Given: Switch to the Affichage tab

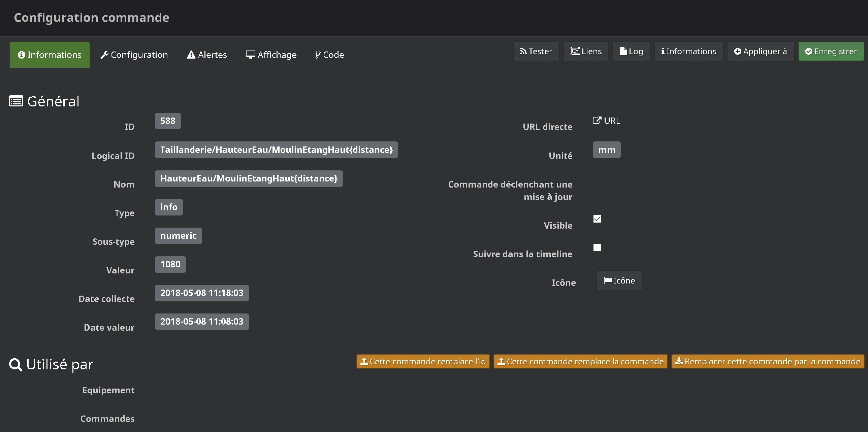Looking at the screenshot, I should pyautogui.click(x=271, y=55).
